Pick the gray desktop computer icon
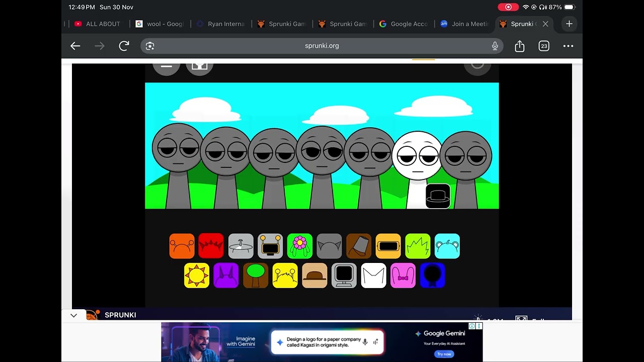Viewport: 644px width, 362px height. tap(344, 276)
